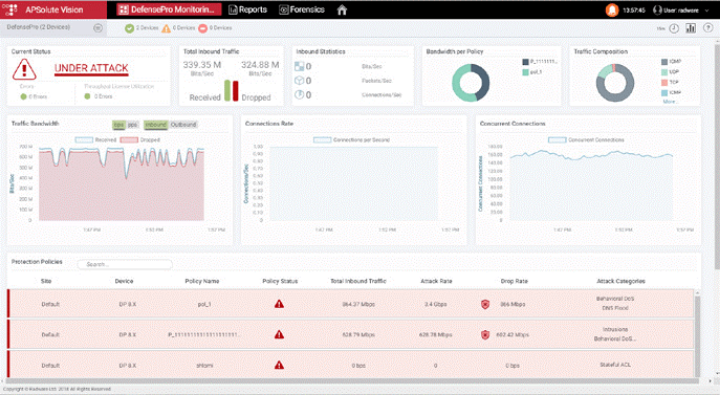Sort by the Policy Name column header
The height and width of the screenshot is (395, 720).
[202, 281]
